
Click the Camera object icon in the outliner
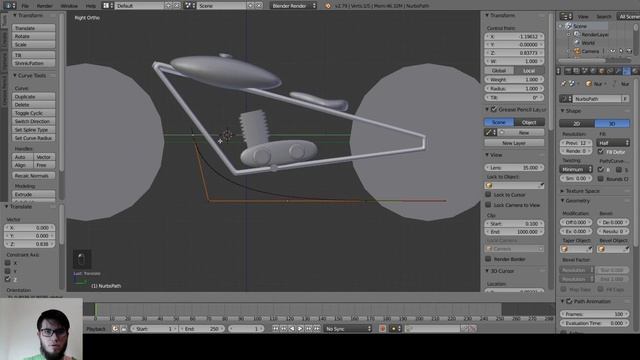[577, 51]
